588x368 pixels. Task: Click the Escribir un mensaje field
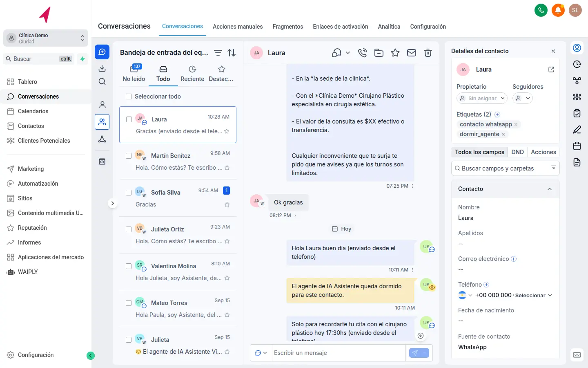339,353
